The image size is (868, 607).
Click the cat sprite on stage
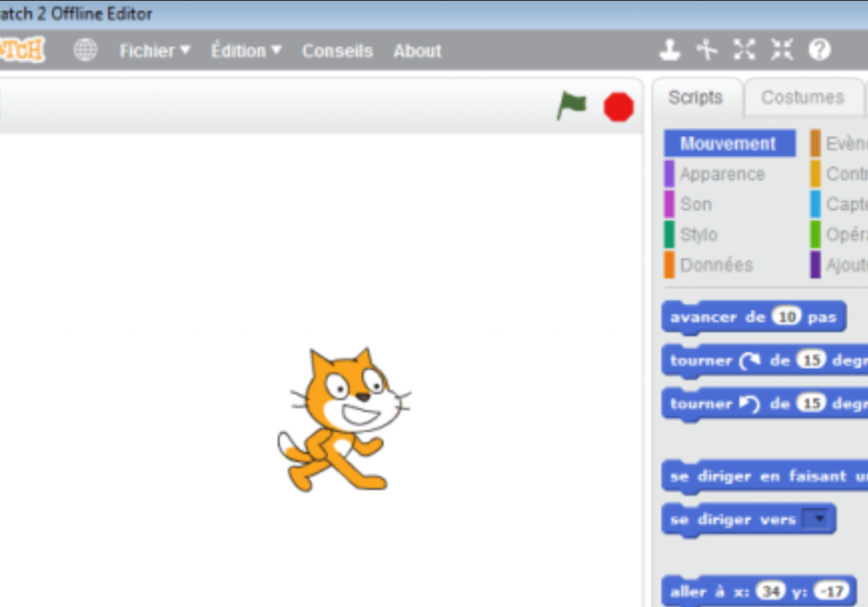pyautogui.click(x=344, y=420)
